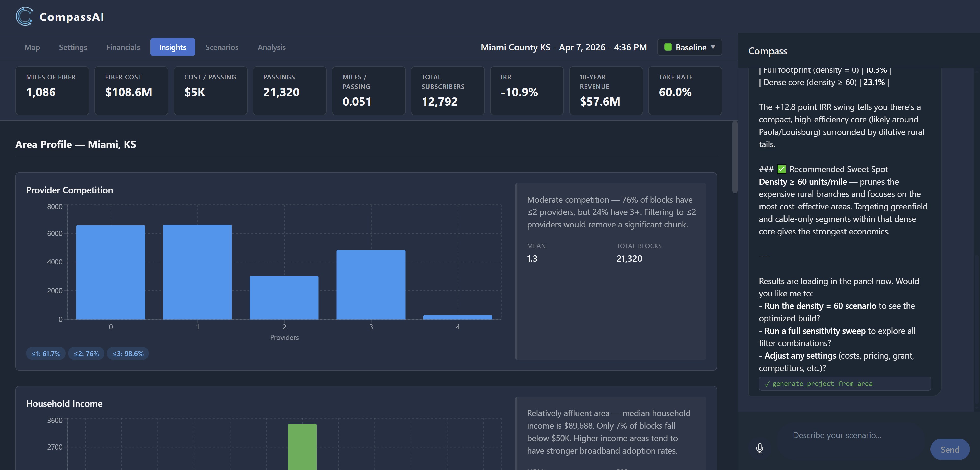
Task: Click the Dense core 23.1% table row
Action: pyautogui.click(x=824, y=83)
